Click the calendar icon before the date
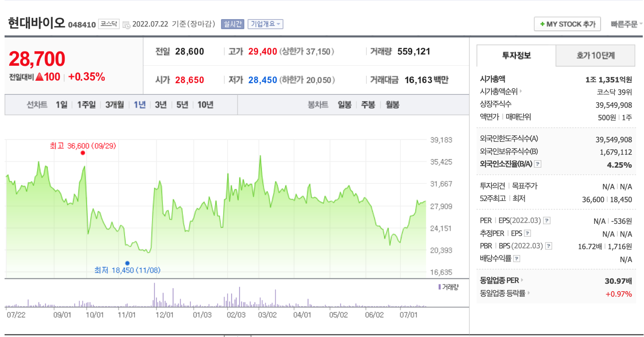644x337 pixels. 126,25
